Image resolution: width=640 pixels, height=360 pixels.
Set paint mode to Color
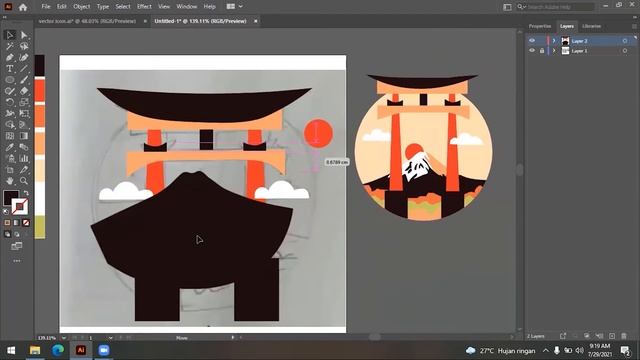click(x=7, y=223)
